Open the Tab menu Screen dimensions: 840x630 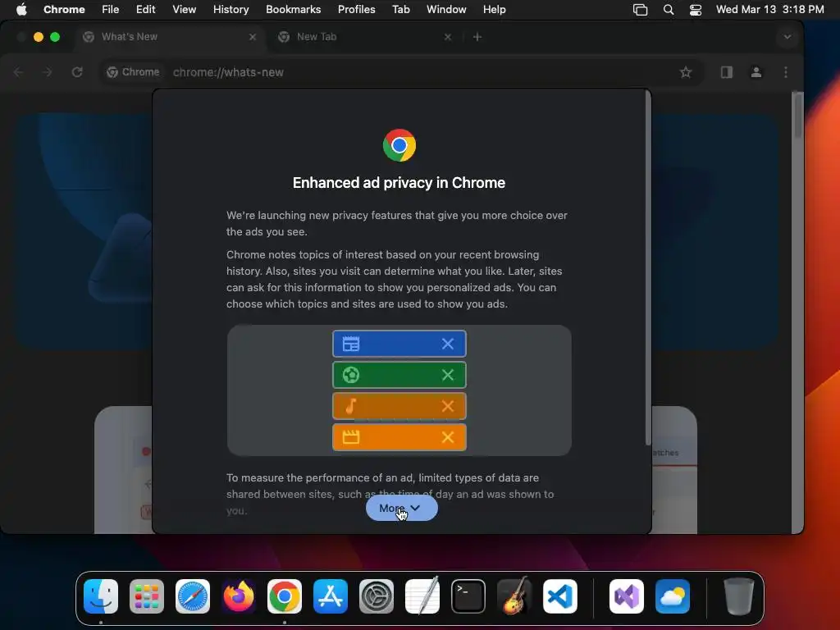[x=400, y=10]
